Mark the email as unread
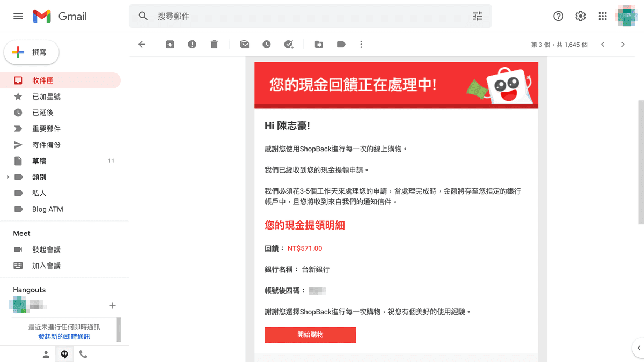 pyautogui.click(x=244, y=44)
